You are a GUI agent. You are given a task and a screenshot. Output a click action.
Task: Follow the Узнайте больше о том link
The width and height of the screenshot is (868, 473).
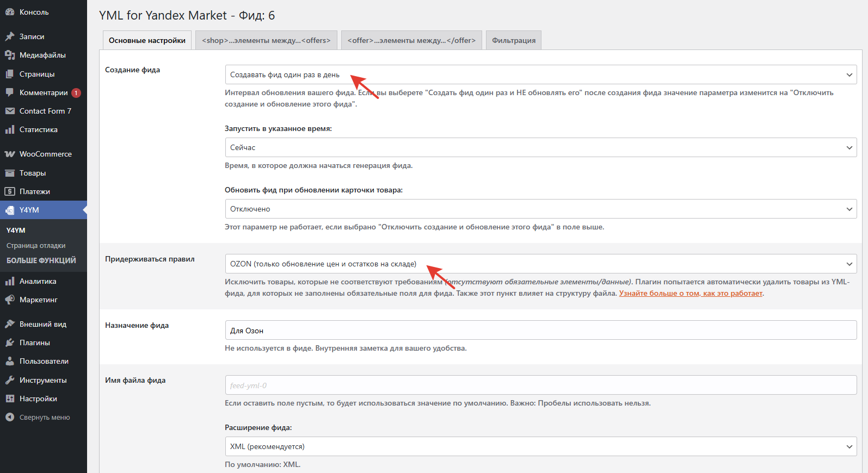[691, 293]
